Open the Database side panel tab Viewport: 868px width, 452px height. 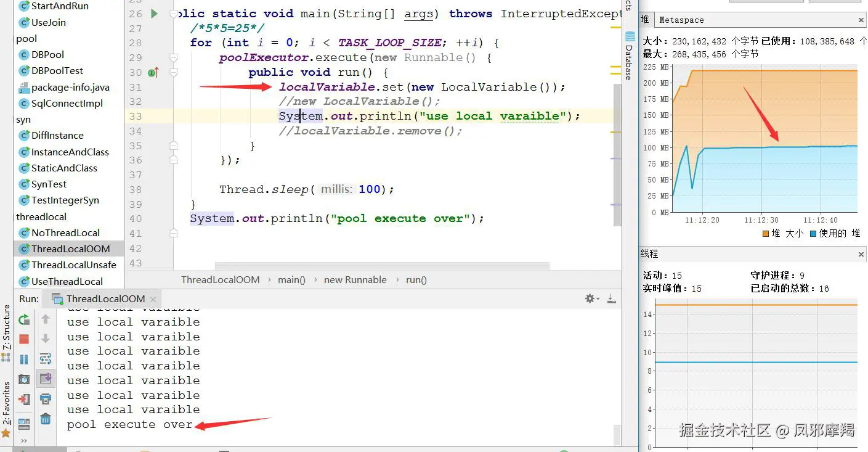click(629, 57)
